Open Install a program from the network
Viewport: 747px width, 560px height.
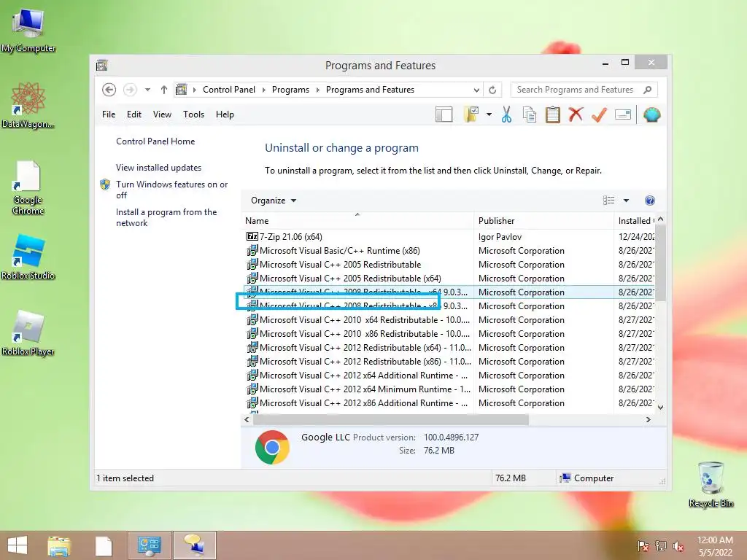point(166,217)
